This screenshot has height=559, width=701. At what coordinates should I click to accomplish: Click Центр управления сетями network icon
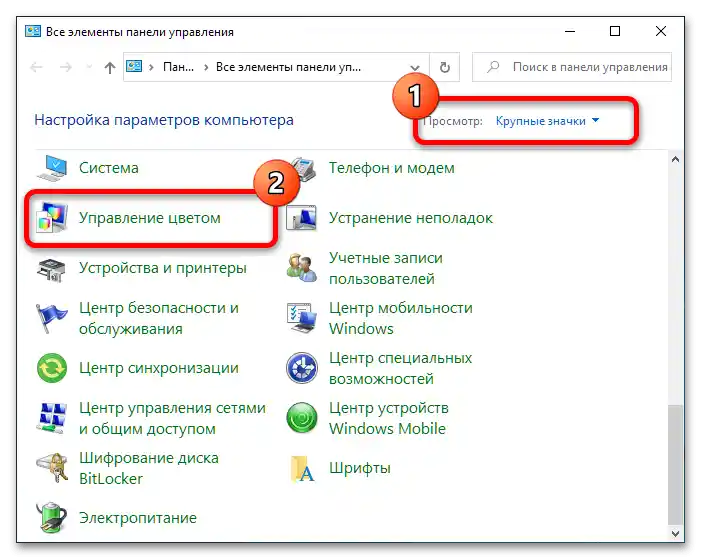pos(52,418)
